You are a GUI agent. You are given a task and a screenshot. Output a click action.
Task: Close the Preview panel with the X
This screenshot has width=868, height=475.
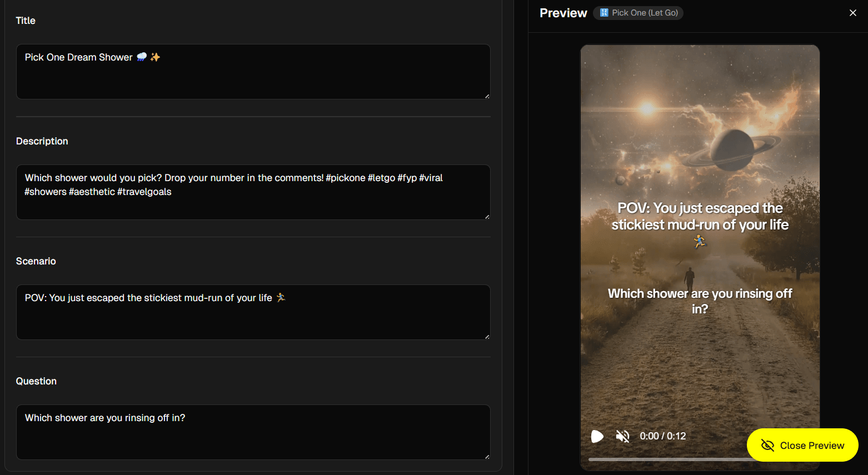(852, 13)
